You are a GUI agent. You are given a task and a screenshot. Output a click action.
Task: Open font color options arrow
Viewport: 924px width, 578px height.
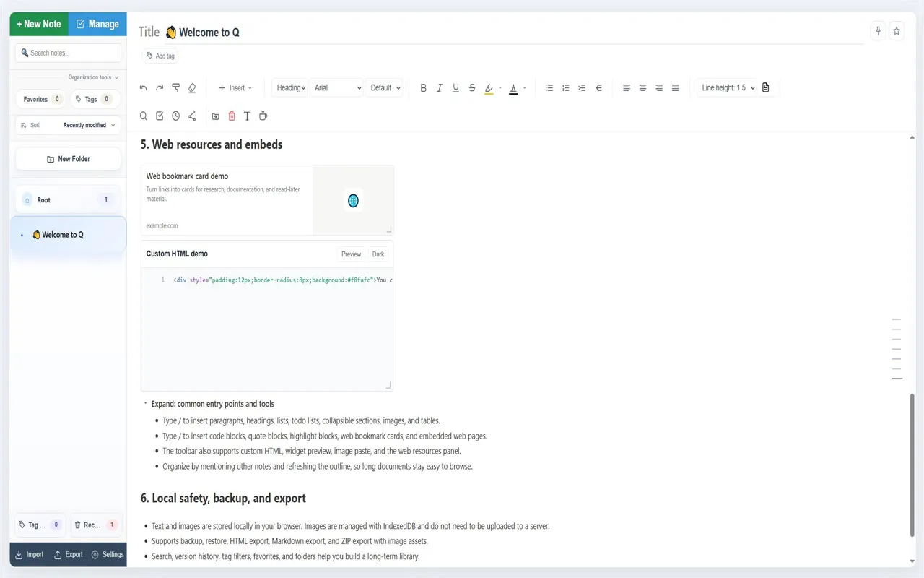(x=525, y=88)
